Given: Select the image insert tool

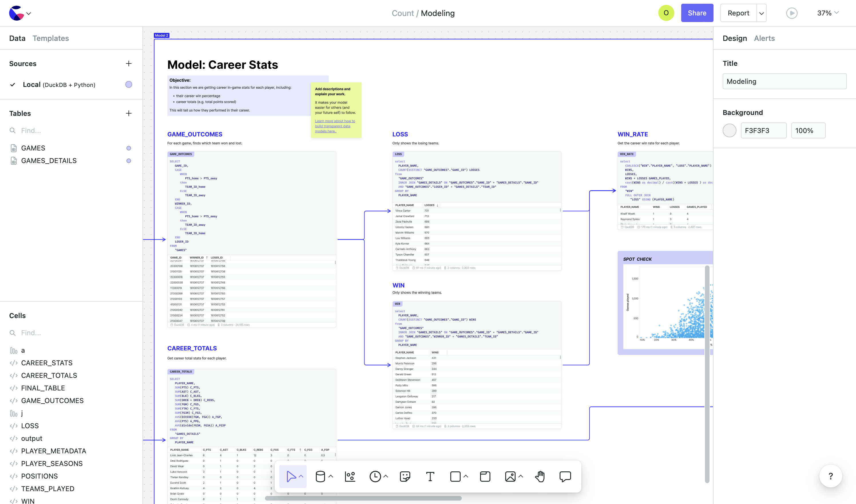Looking at the screenshot, I should coord(511,477).
